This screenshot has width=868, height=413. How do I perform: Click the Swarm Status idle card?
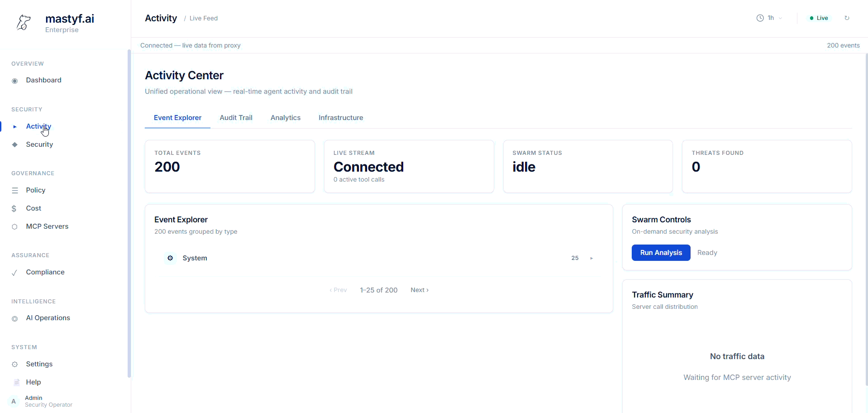(x=588, y=167)
